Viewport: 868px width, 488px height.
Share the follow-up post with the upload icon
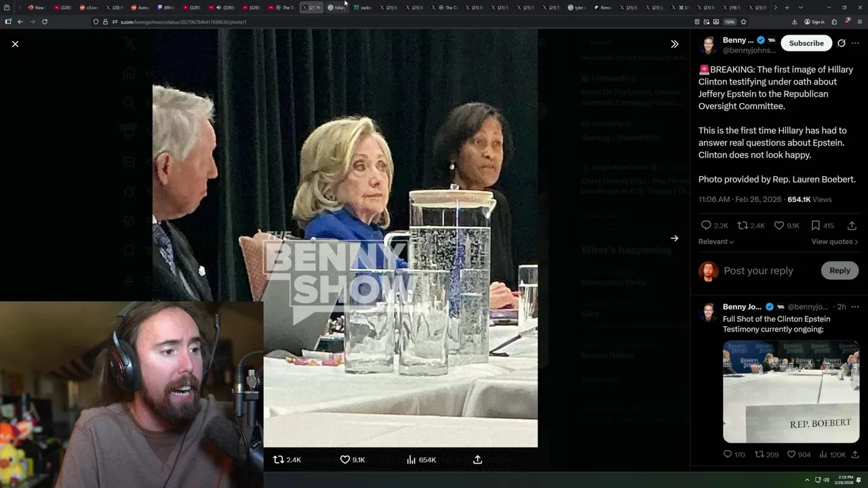854,454
